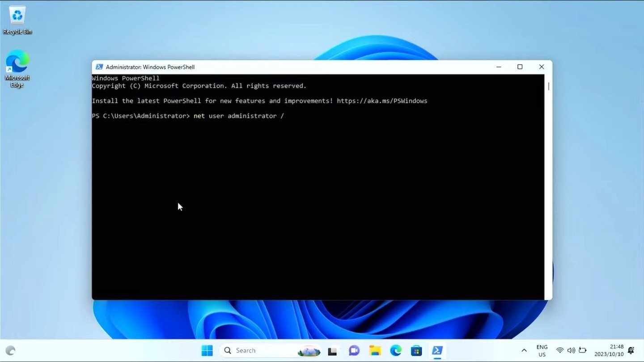
Task: Minimize the PowerShell window
Action: click(x=499, y=67)
